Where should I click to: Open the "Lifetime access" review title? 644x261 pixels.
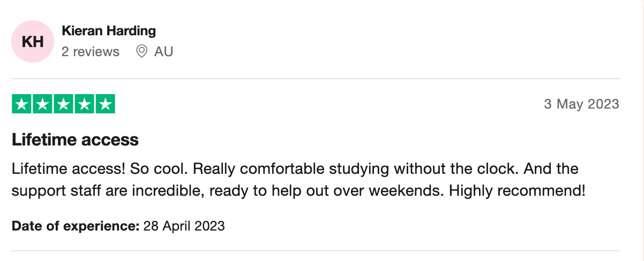click(75, 140)
